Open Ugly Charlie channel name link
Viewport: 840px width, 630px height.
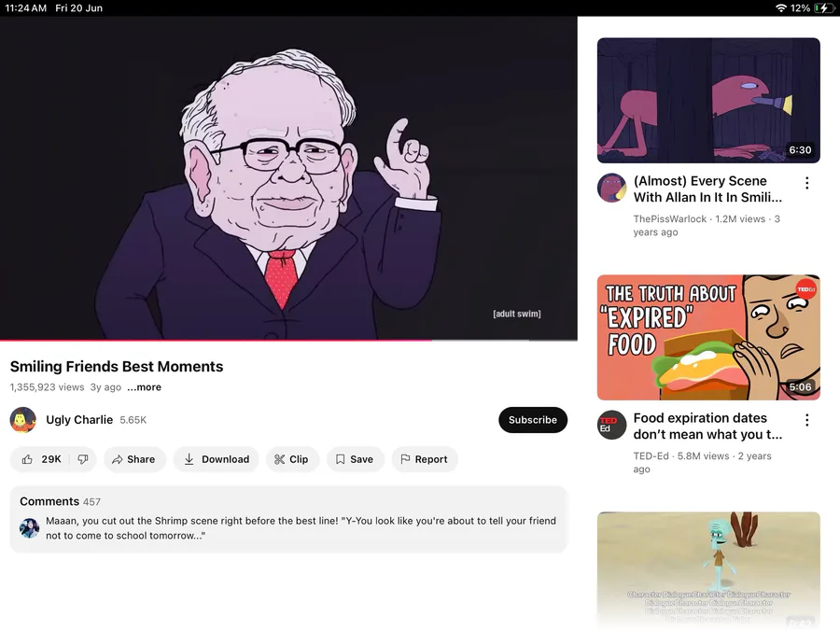[x=79, y=419]
